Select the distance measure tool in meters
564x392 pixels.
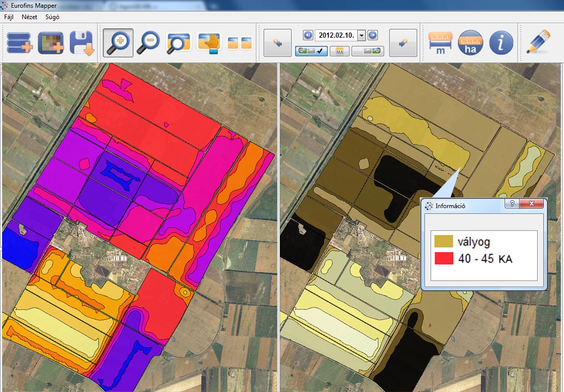[x=440, y=43]
